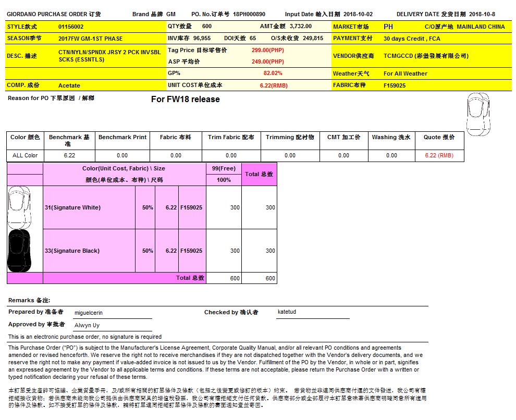The width and height of the screenshot is (516, 420).
Task: Click the red Quote value 6.22 (RMB)
Action: click(x=439, y=155)
